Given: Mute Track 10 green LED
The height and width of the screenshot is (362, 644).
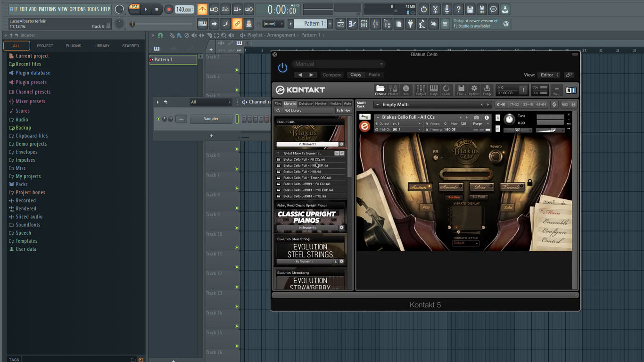Looking at the screenshot, I should pos(237,247).
